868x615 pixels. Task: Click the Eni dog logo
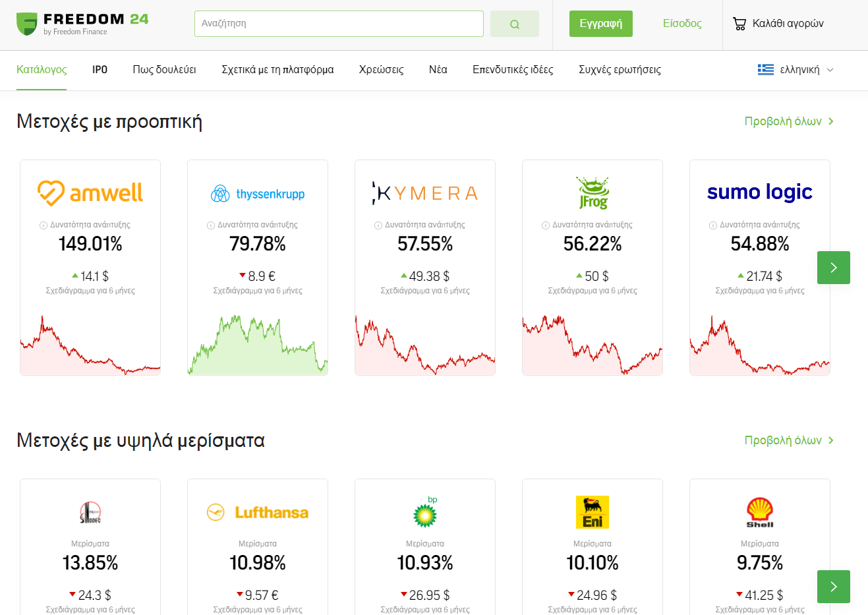click(x=593, y=512)
